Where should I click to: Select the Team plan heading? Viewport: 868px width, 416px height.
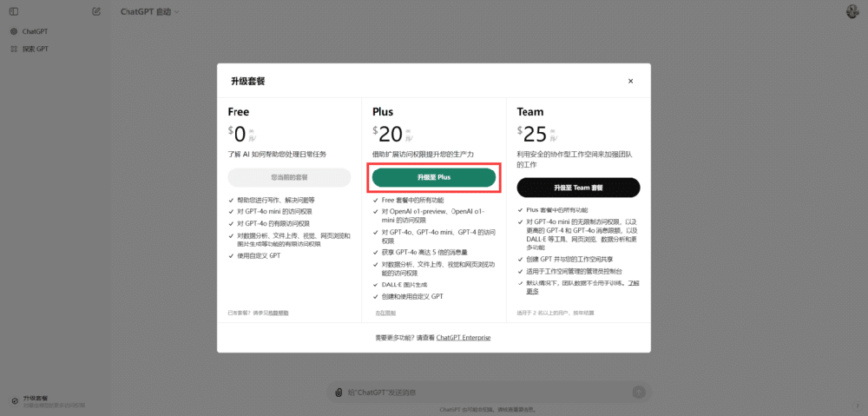click(530, 112)
